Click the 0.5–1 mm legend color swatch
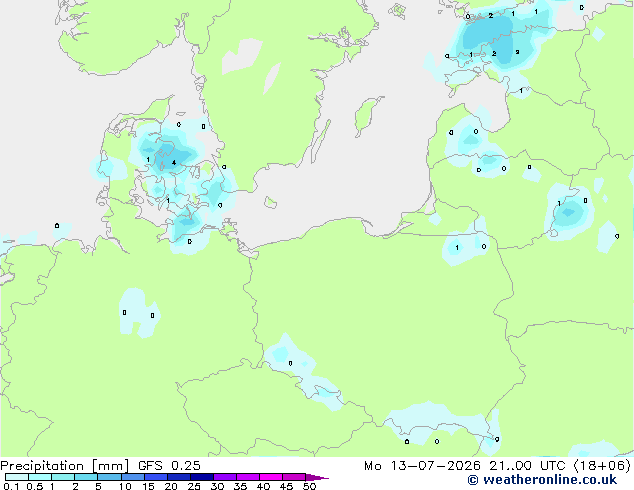Viewport: 634px width, 490px height. (40, 477)
